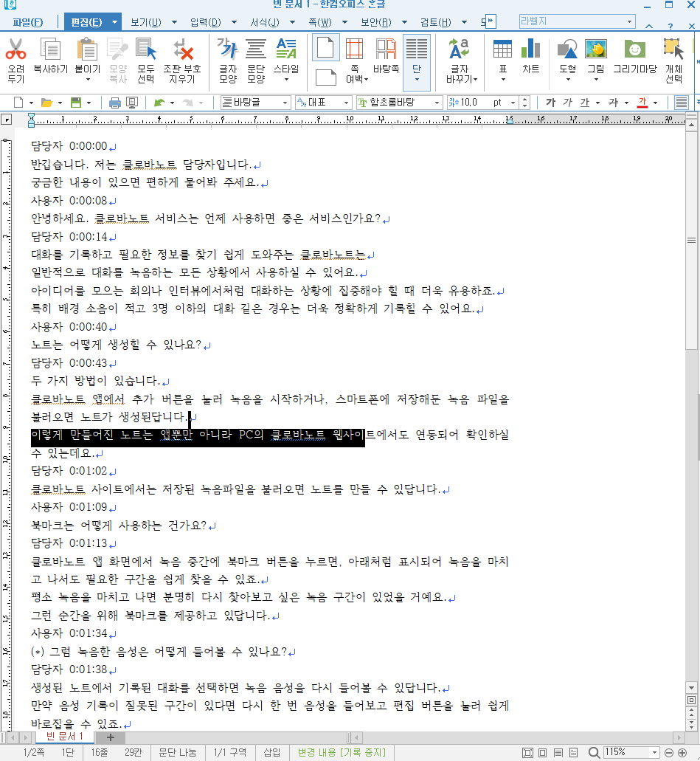700x761 pixels.
Task: Paste with the 붙이기 clipboard icon
Action: coord(87,50)
